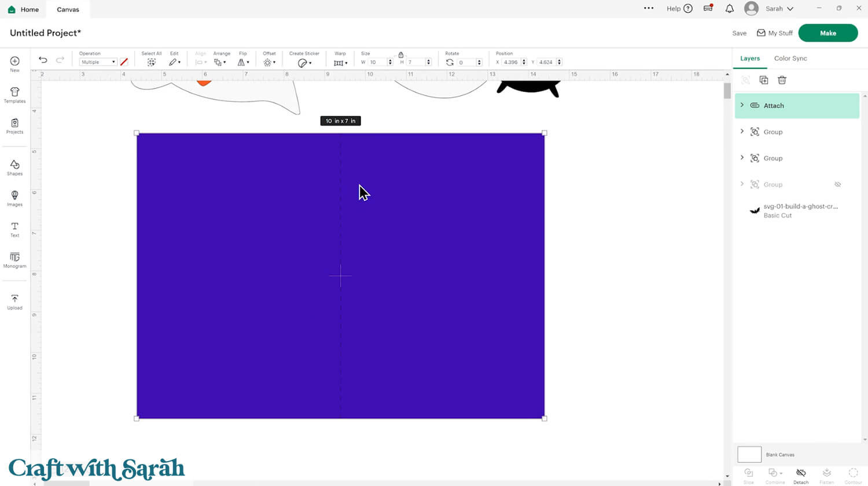Viewport: 868px width, 486px height.
Task: Expand the Attach layer
Action: click(742, 105)
